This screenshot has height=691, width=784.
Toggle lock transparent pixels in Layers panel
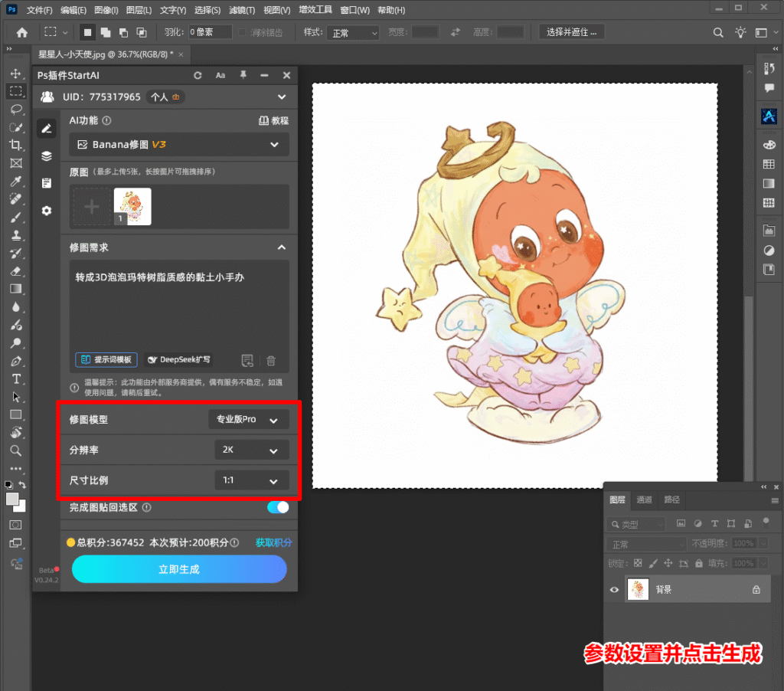[x=638, y=563]
